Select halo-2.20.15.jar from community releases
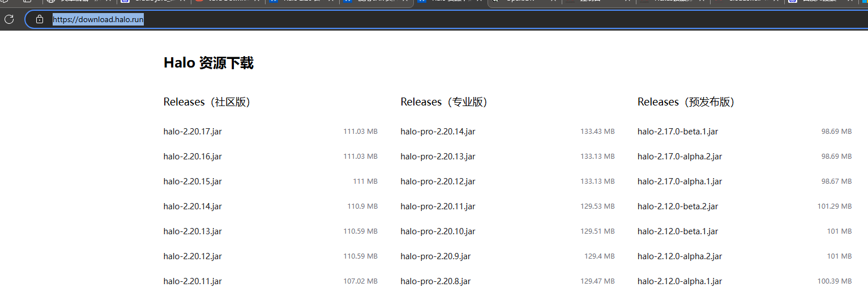868x287 pixels. click(193, 182)
